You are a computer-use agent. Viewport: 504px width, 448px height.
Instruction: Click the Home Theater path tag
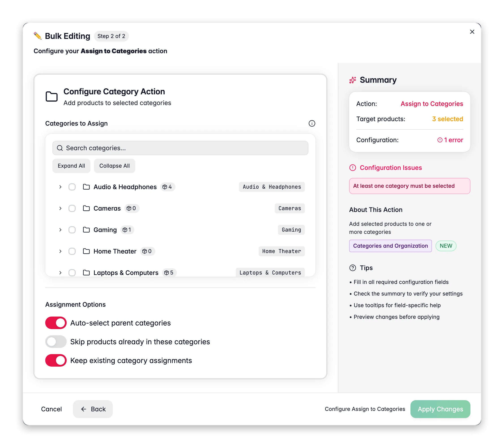coord(282,251)
